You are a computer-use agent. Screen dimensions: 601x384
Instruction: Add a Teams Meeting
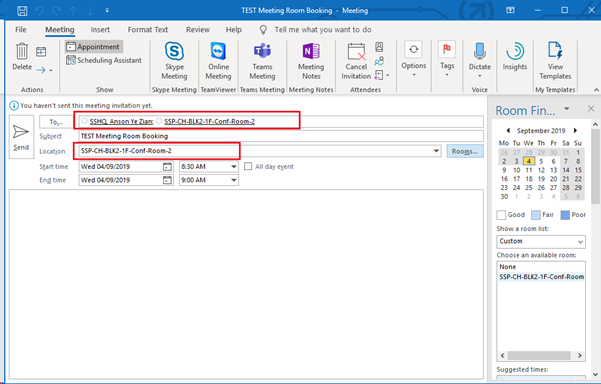click(262, 61)
